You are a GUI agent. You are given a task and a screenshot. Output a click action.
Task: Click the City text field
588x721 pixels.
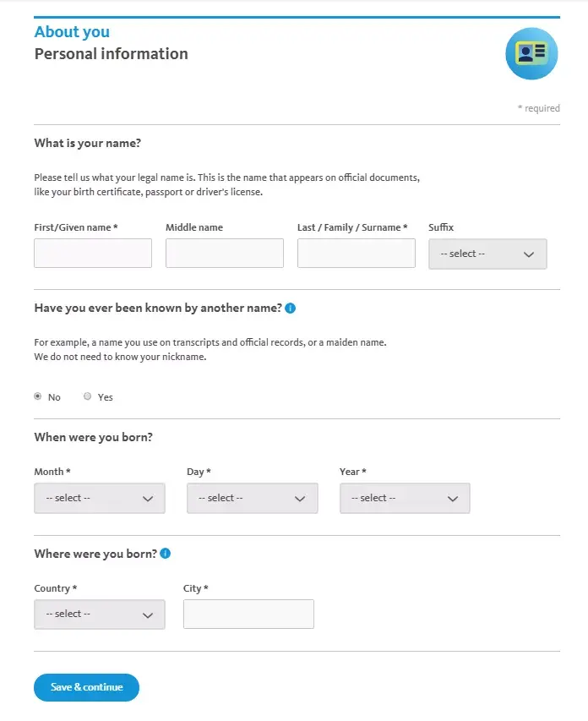(x=248, y=614)
